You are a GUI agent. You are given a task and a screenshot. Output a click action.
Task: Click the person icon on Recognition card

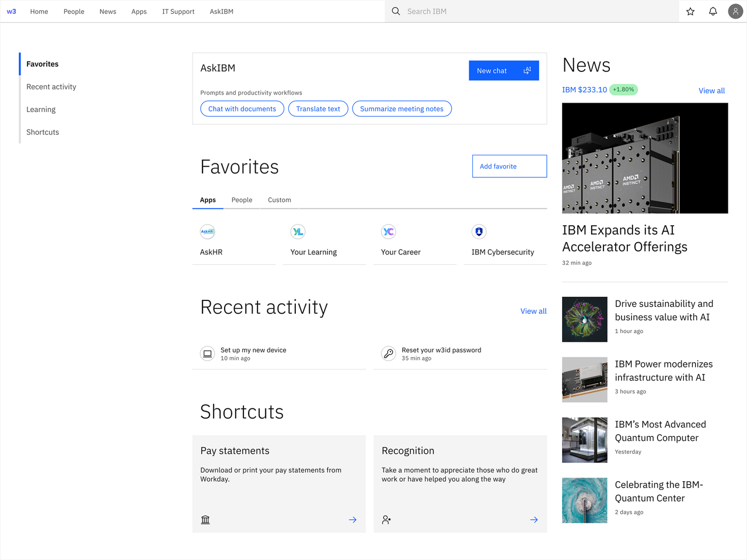(x=386, y=520)
